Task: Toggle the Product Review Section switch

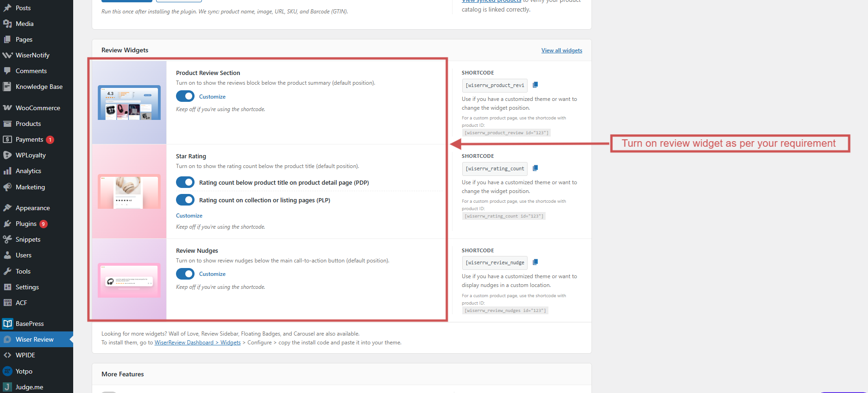Action: tap(185, 96)
